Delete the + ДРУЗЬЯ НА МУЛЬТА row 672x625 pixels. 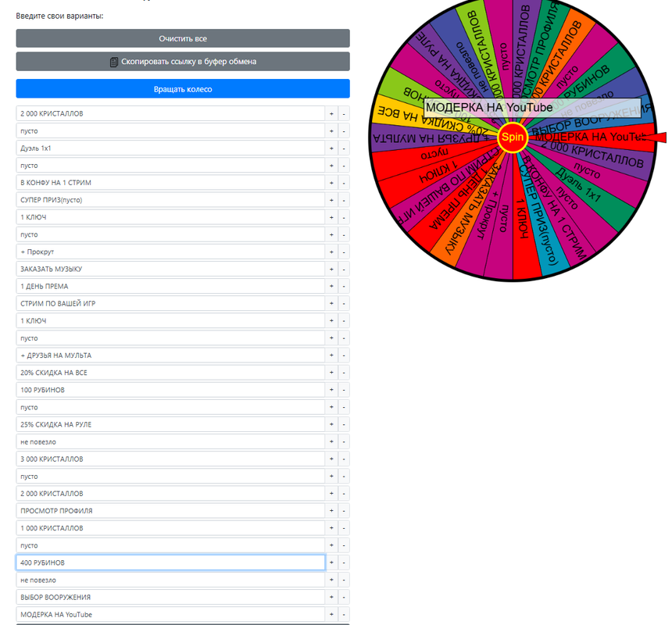(x=344, y=355)
